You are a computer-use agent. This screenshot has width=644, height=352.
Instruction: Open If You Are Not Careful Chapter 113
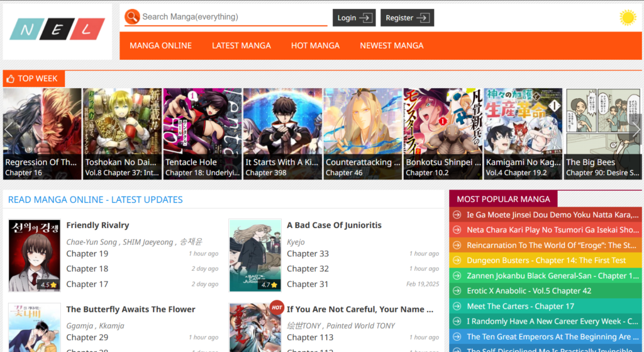point(310,338)
